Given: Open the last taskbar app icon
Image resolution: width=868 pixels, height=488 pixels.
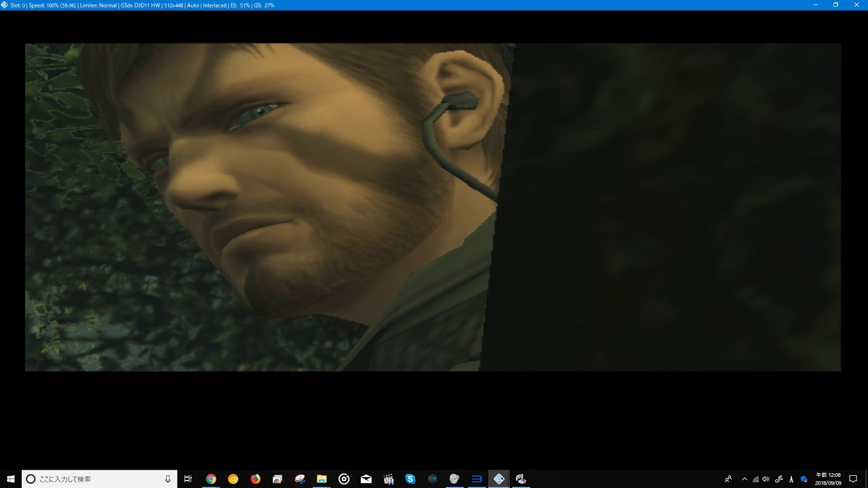Looking at the screenshot, I should tap(521, 479).
